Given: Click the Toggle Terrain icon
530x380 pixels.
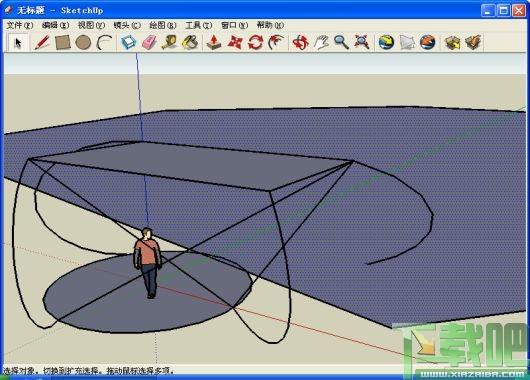Looking at the screenshot, I should coord(407,43).
